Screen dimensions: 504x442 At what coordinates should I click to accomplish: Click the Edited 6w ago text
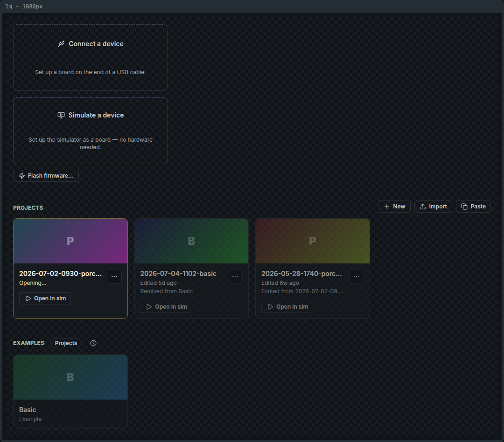tap(280, 283)
